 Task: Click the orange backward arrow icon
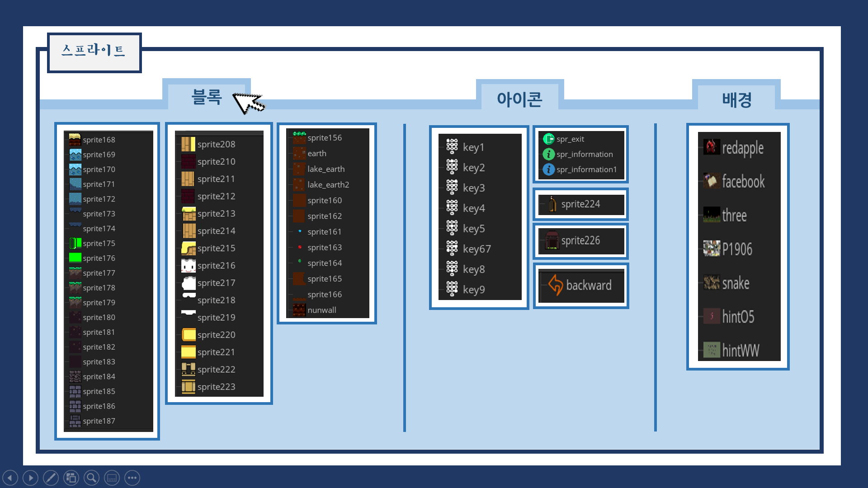click(x=555, y=285)
